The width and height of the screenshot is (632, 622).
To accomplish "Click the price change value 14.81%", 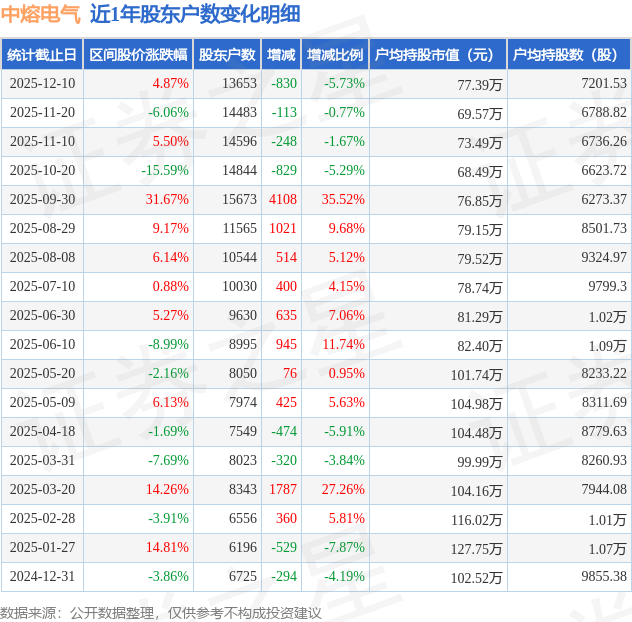I will pos(167,548).
